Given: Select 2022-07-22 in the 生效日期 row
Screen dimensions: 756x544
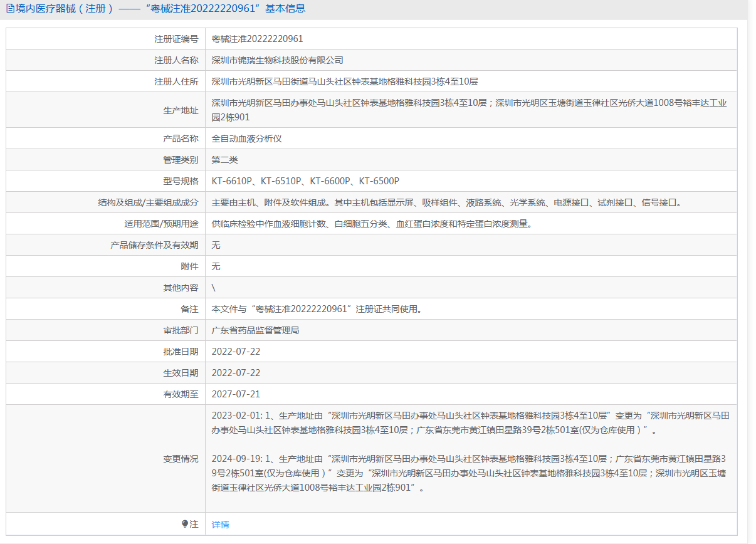Looking at the screenshot, I should [236, 373].
